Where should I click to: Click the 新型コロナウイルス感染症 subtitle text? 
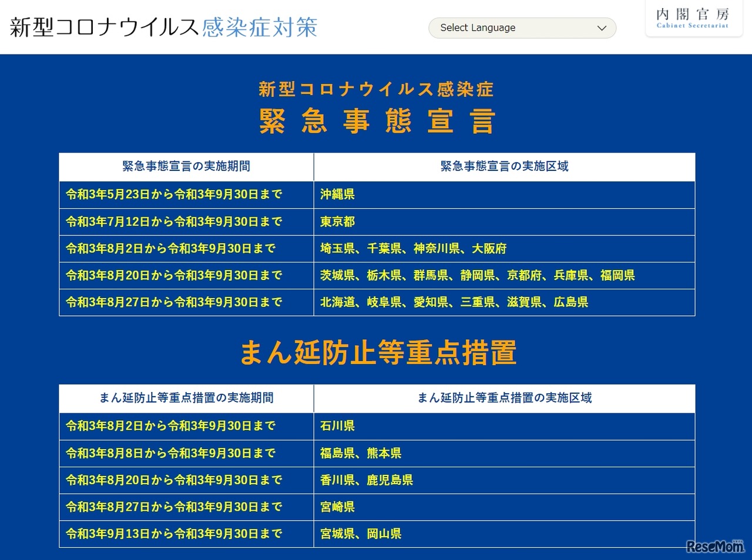coord(377,89)
